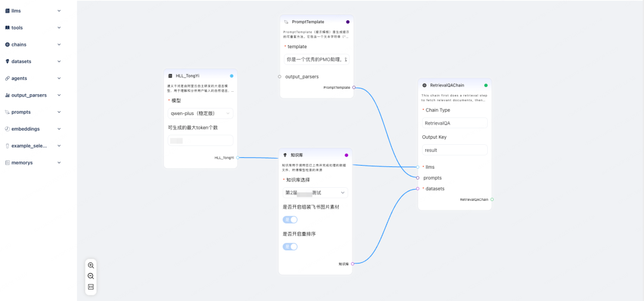Click the HLL_TongYi node header icon

(x=171, y=76)
